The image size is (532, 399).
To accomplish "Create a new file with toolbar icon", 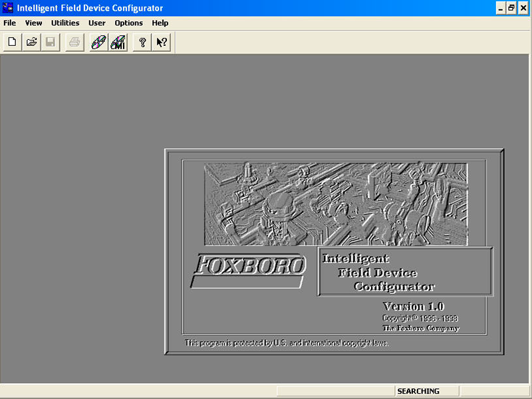I will [x=12, y=42].
